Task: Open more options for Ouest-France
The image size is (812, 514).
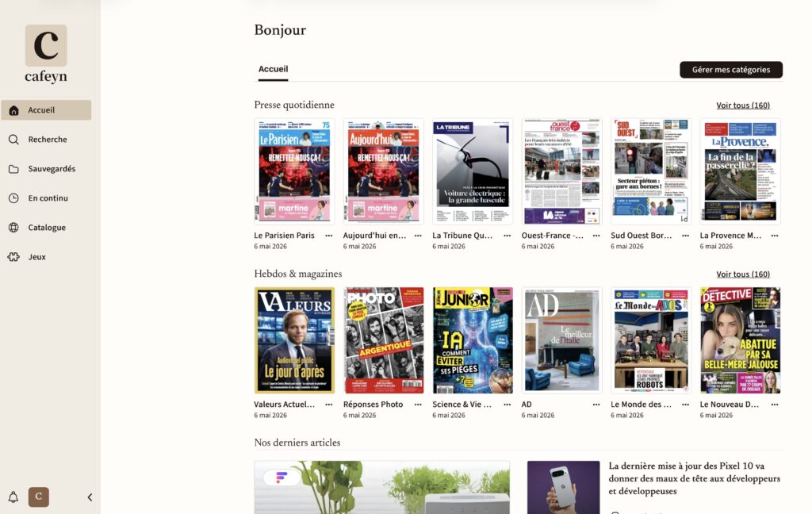Action: 596,236
